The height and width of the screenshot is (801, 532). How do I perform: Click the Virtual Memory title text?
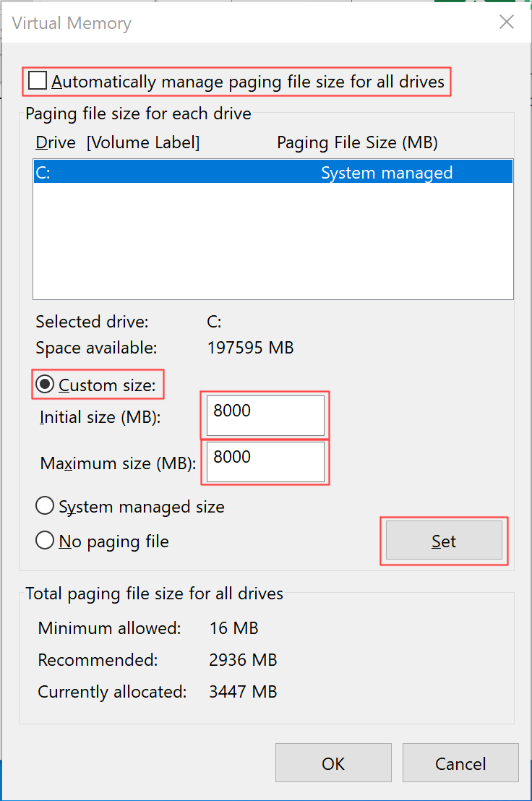pos(72,23)
